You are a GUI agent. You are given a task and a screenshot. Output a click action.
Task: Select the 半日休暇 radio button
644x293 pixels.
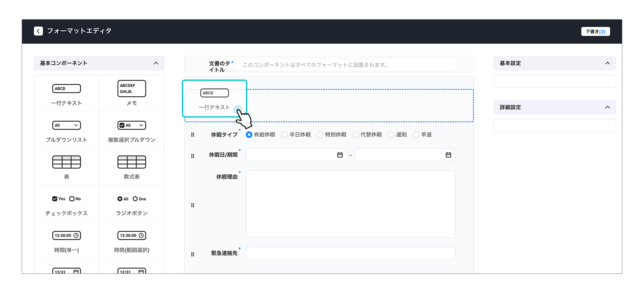(x=284, y=135)
